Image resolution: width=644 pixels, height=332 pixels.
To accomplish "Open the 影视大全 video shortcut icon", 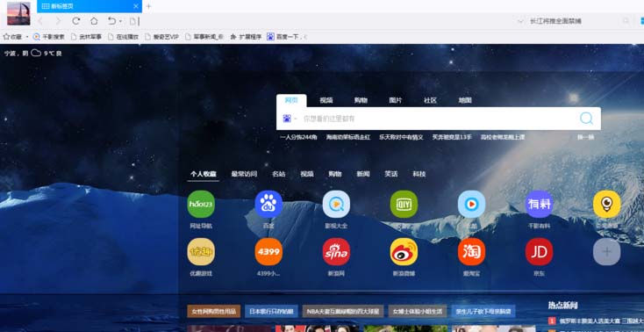I will click(336, 204).
